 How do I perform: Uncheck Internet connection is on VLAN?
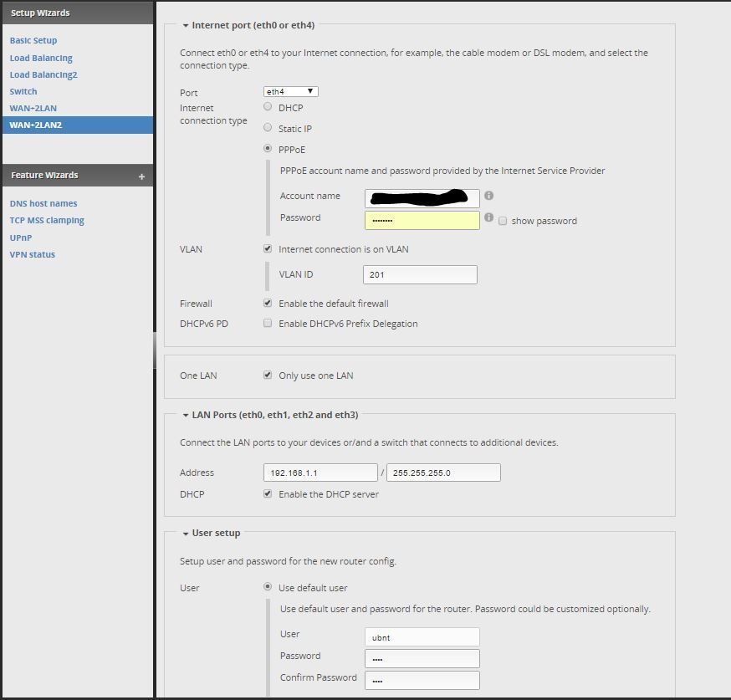(x=268, y=248)
